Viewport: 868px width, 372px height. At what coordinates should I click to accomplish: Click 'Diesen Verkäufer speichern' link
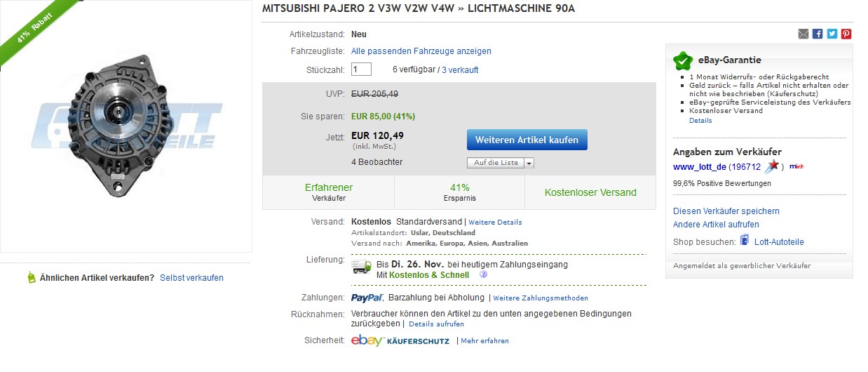pos(726,211)
